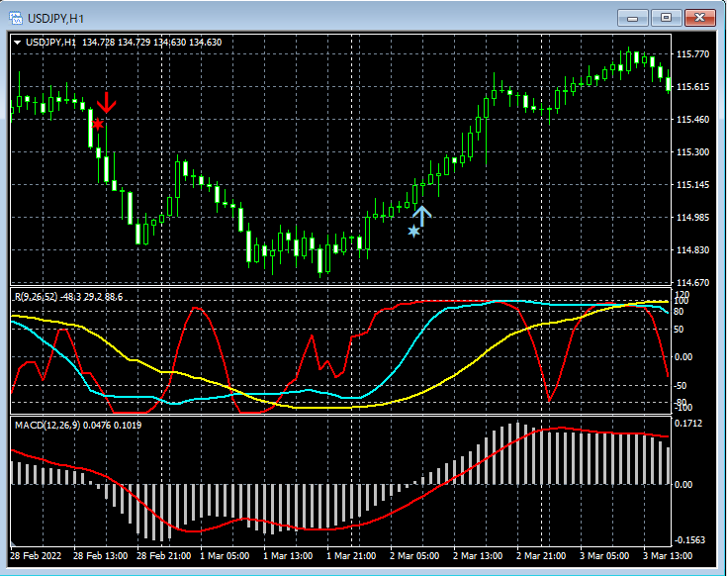Click the 2 Mar 13:00 time label
Screen dimensions: 728x576
[x=478, y=556]
